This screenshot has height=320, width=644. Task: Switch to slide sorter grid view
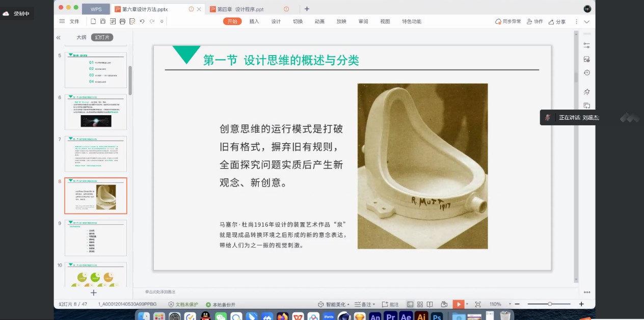tap(419, 304)
